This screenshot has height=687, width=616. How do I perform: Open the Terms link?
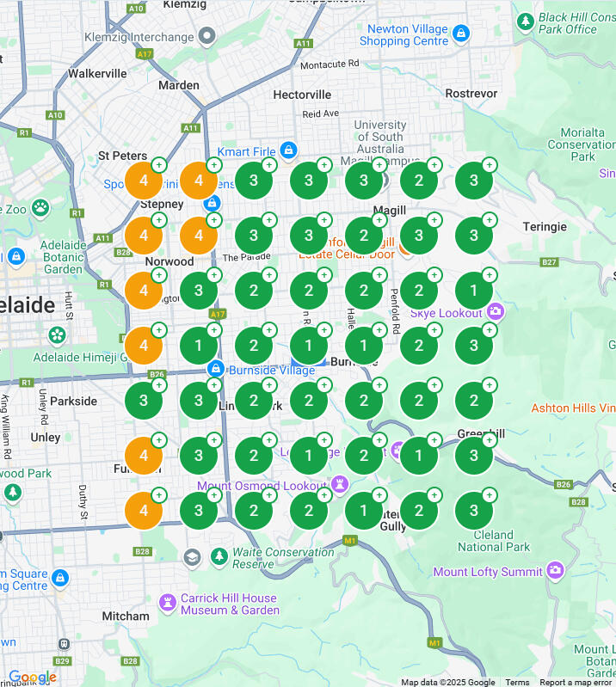click(x=517, y=682)
